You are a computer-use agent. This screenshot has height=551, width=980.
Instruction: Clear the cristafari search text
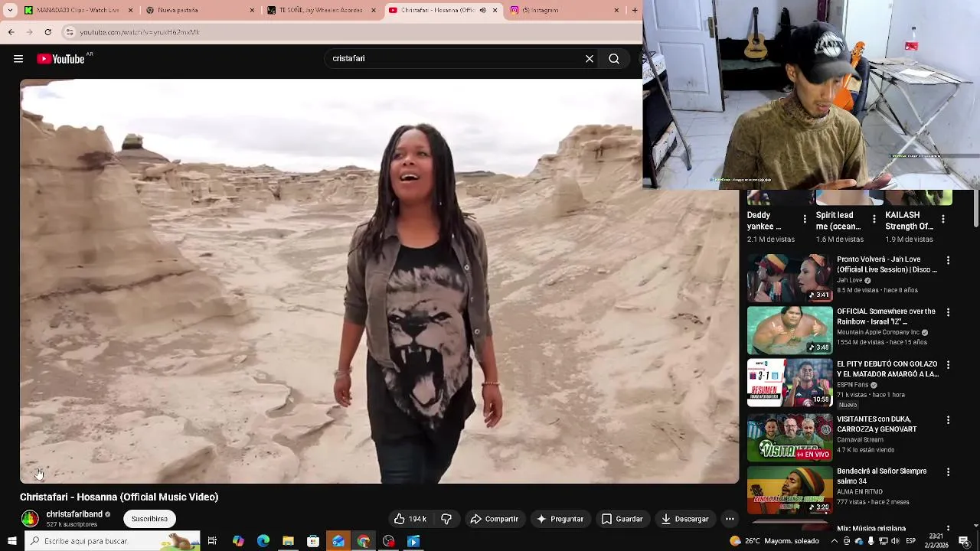click(x=590, y=59)
